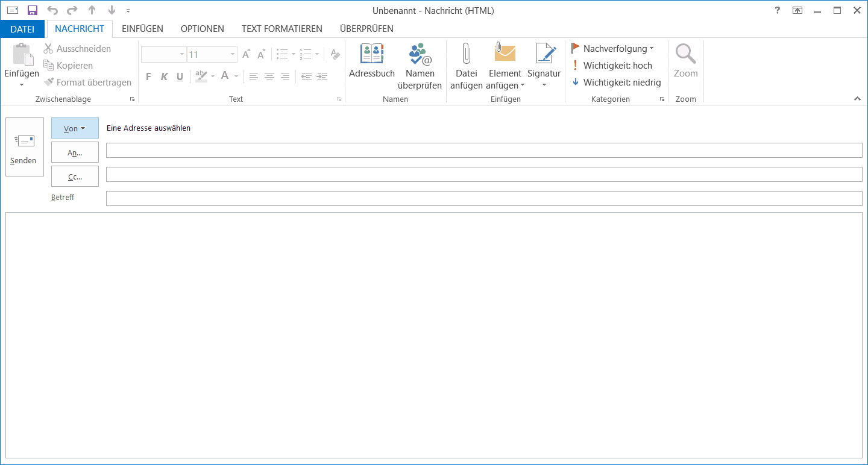This screenshot has width=868, height=465.
Task: Set Wichtigkeit: hoch
Action: point(612,66)
